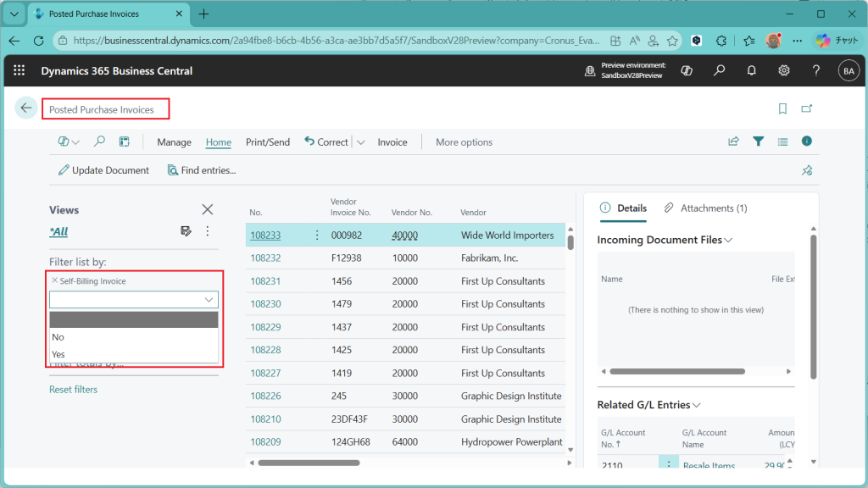Close the Views filter pane
This screenshot has width=868, height=488.
tap(207, 209)
